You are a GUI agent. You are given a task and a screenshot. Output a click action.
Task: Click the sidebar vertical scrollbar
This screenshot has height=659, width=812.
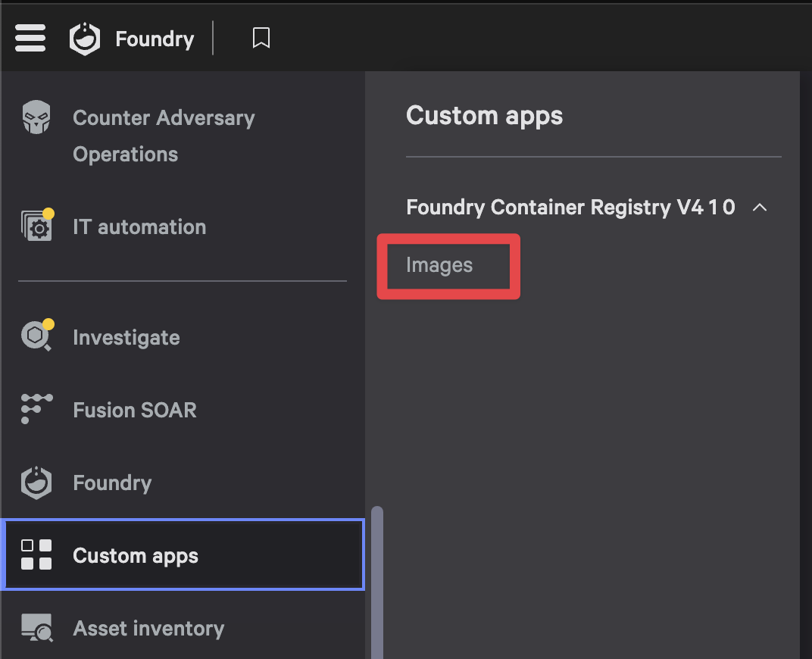pos(377,582)
